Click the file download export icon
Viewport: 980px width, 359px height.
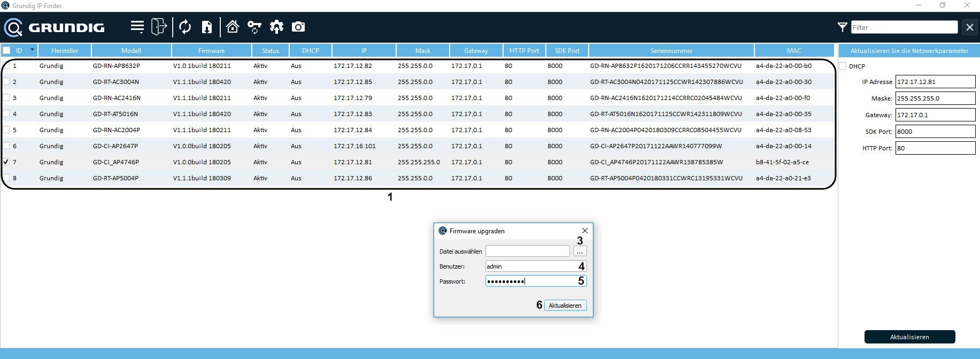[x=207, y=27]
